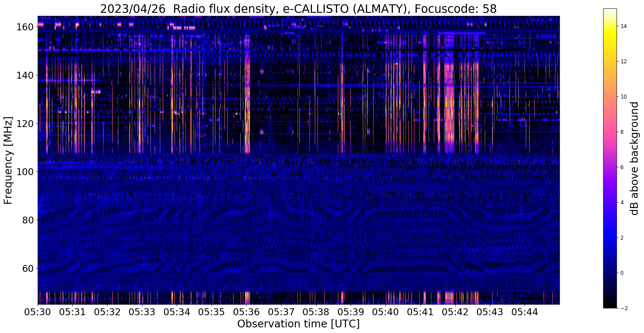Click the color gradient bar legend
Viewport: 644px width, 333px height.
point(610,158)
